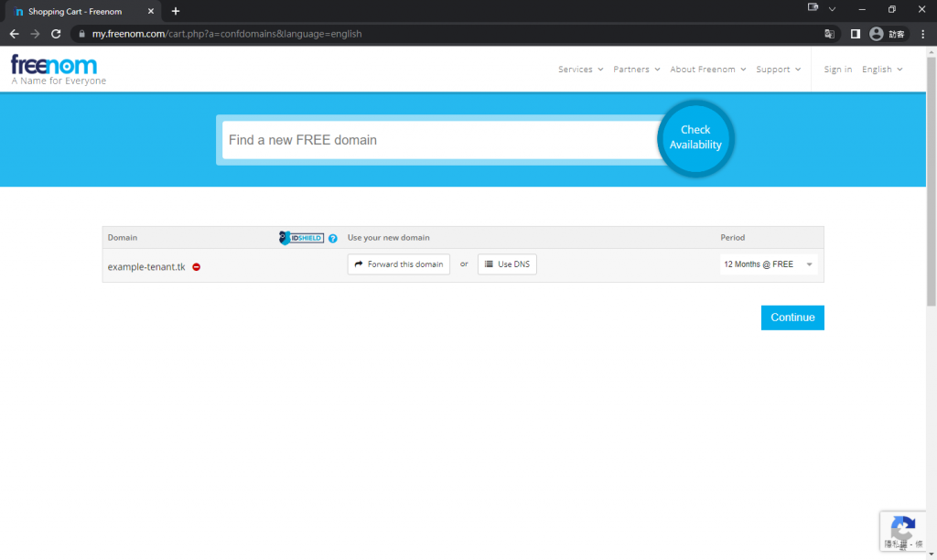Open a new tab with the plus icon

tap(176, 11)
